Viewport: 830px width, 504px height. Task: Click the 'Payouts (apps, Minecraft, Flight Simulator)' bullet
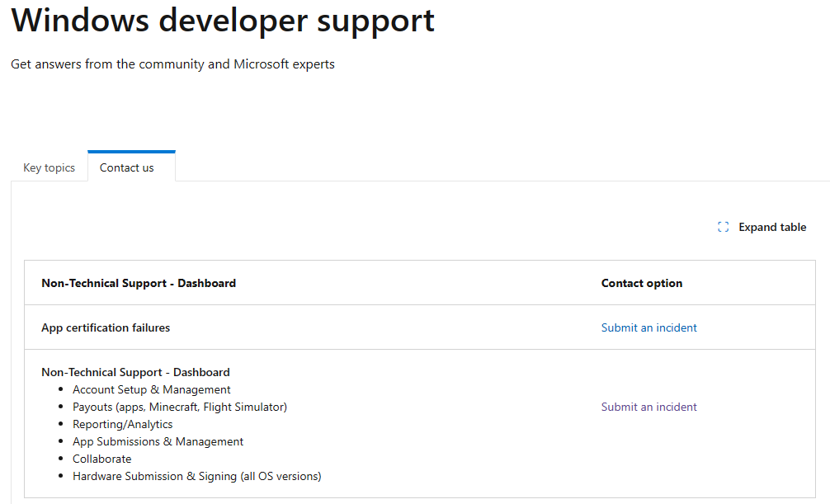click(180, 407)
